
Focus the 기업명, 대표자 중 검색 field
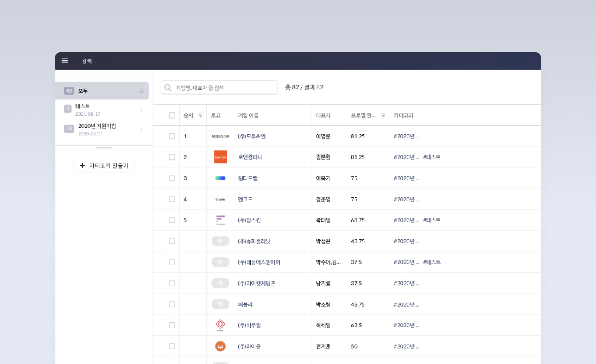(219, 88)
